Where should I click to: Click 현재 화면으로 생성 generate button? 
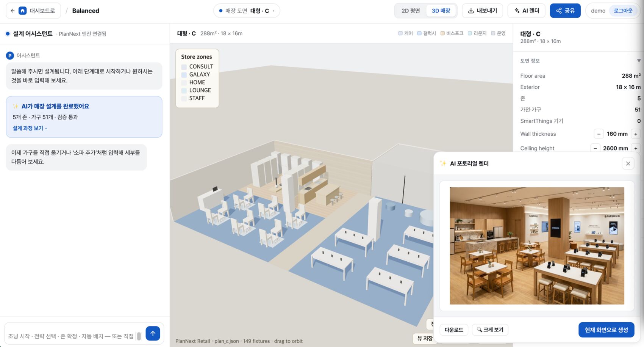coord(606,330)
